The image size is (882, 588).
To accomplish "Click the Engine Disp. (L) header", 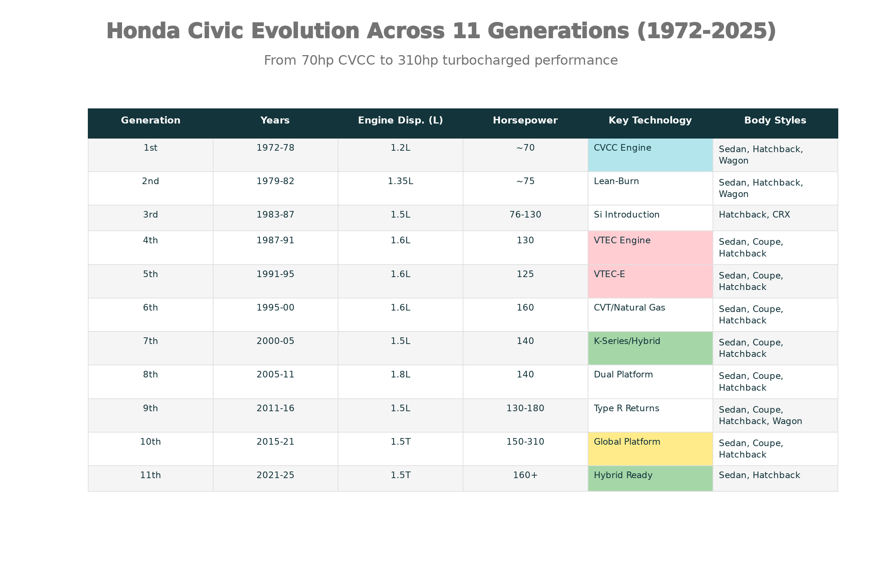I will coord(400,121).
